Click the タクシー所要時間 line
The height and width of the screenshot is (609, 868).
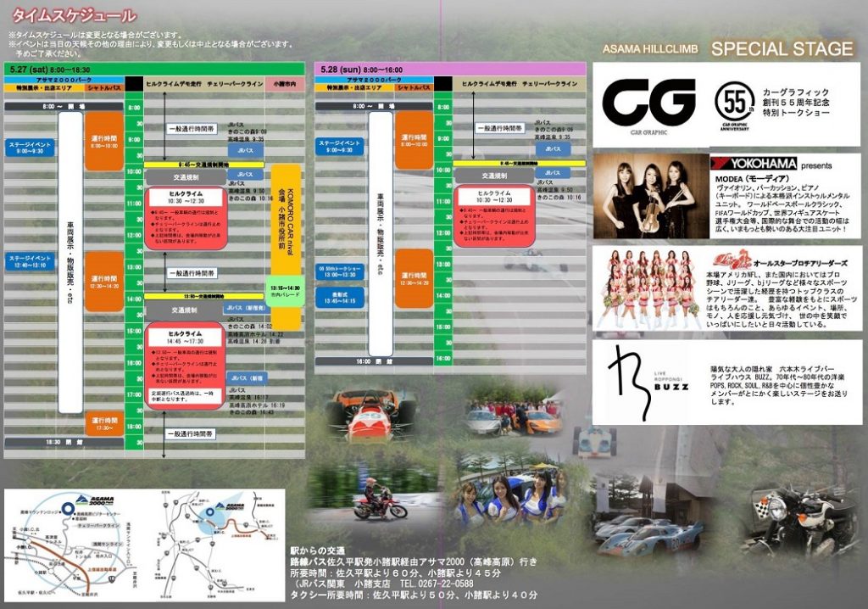point(414,595)
